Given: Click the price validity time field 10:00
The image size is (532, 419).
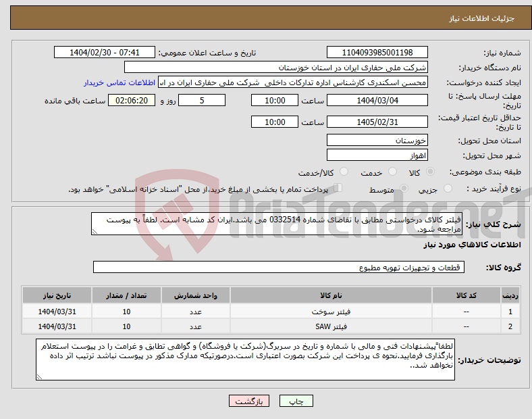Looking at the screenshot, I should (x=275, y=122).
